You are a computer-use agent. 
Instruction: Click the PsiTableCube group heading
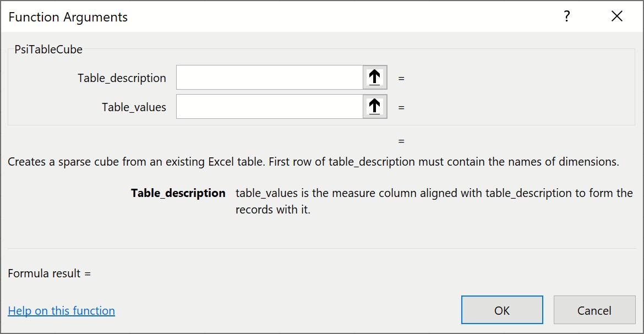click(x=48, y=50)
